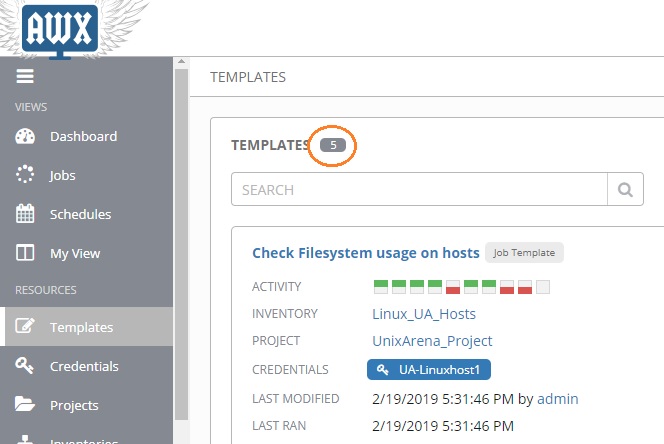
Task: Open the UnixArena_Project project link
Action: click(431, 342)
